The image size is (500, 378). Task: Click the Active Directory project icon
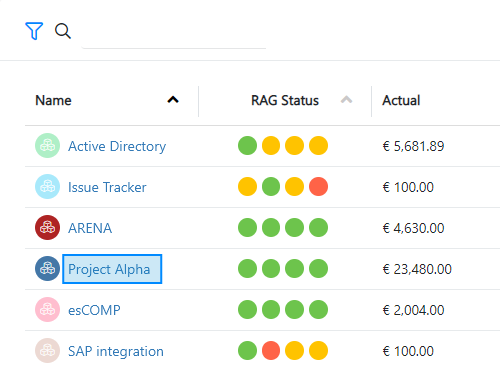pyautogui.click(x=47, y=146)
